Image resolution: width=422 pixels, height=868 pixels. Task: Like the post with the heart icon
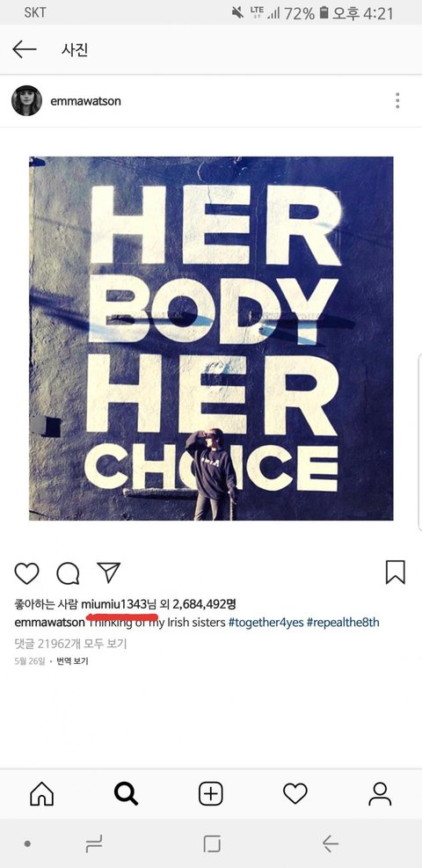pos(26,573)
